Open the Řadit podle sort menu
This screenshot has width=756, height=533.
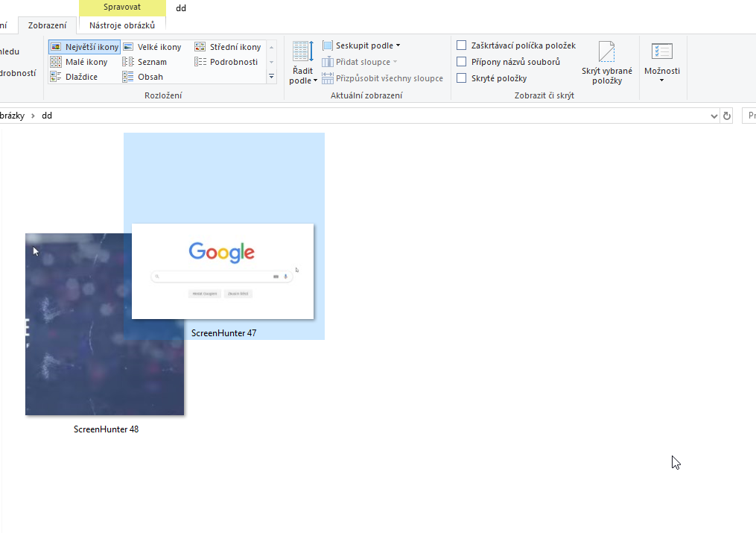tap(303, 63)
